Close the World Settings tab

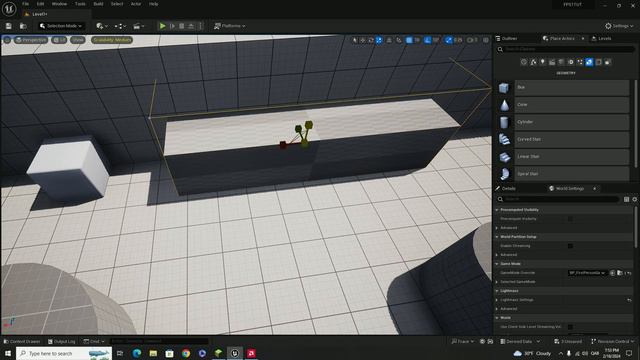click(594, 189)
